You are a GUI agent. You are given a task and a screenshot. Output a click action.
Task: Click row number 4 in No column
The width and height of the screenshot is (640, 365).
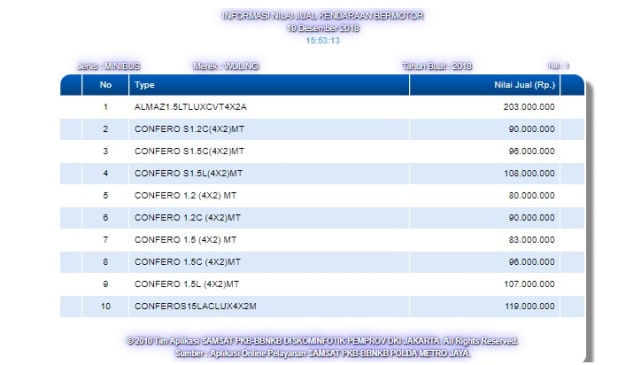point(106,173)
